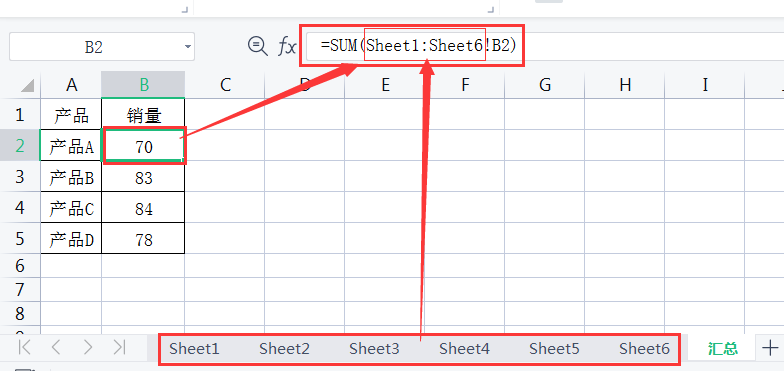Screen dimensions: 784x371
Task: Select column G header
Action: coord(545,85)
